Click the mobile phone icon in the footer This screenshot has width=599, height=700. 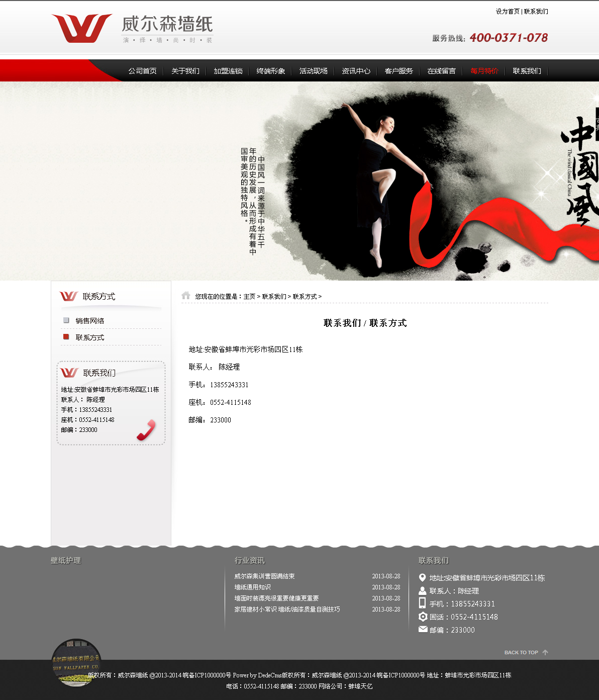click(423, 603)
